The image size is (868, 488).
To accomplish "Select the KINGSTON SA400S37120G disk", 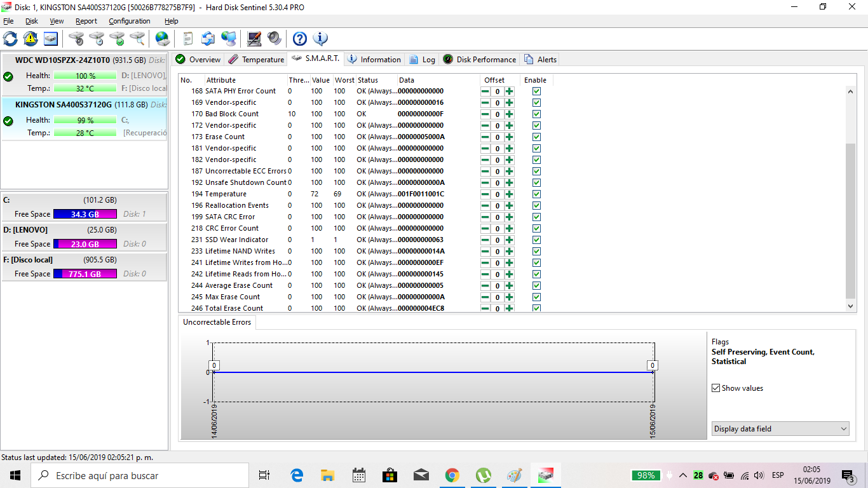I will coord(84,119).
